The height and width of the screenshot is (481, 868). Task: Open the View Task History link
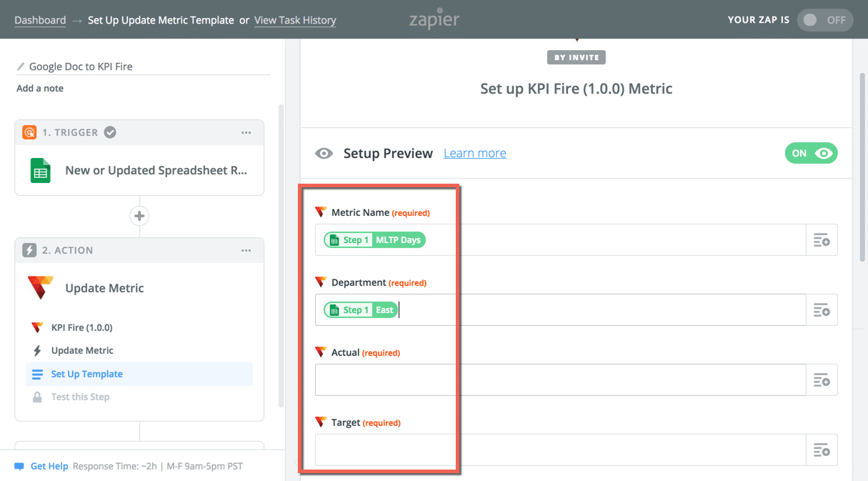click(295, 20)
